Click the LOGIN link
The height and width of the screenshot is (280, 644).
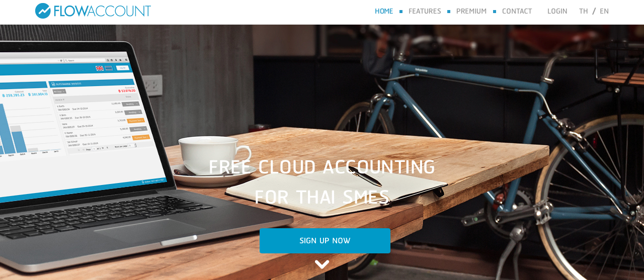pyautogui.click(x=557, y=11)
